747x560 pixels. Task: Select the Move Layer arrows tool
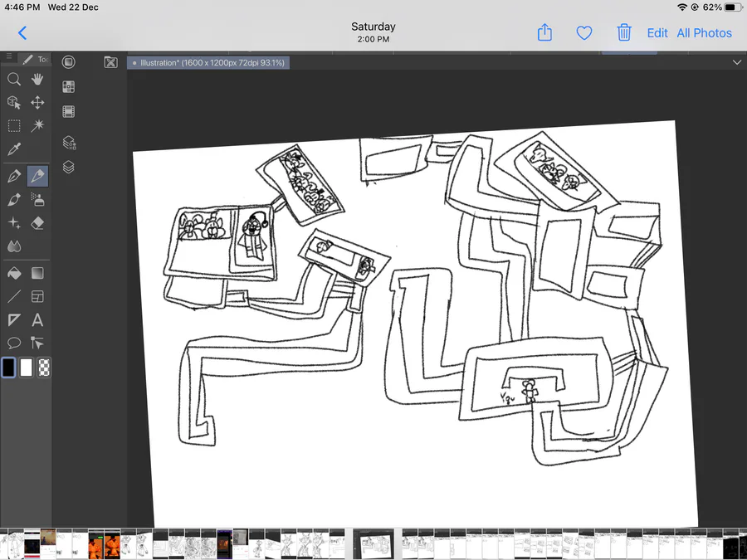pyautogui.click(x=37, y=102)
